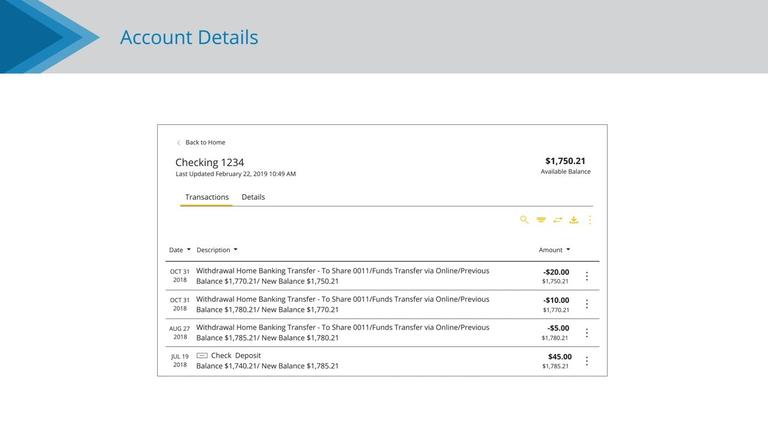The image size is (768, 432).
Task: Open options menu for -$10.00 transaction
Action: pyautogui.click(x=587, y=304)
